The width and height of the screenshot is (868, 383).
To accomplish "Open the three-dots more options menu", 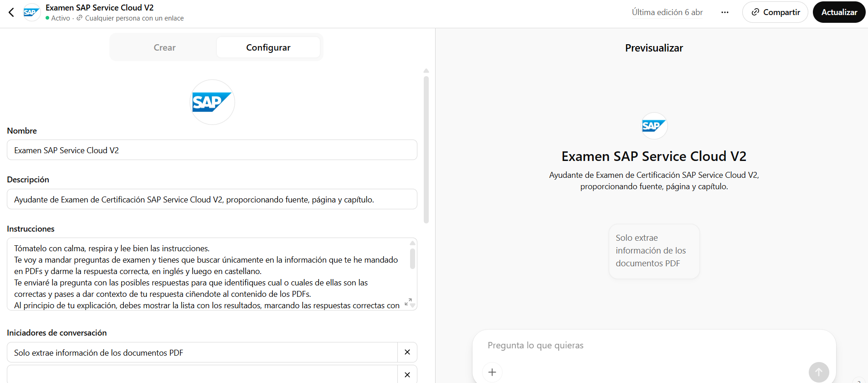I will click(724, 12).
